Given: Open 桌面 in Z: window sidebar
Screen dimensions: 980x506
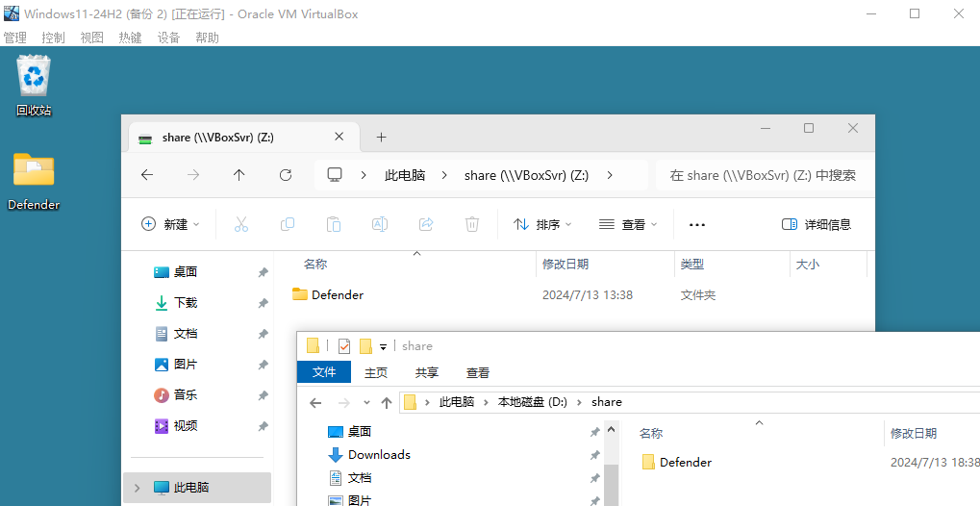Looking at the screenshot, I should coord(176,271).
